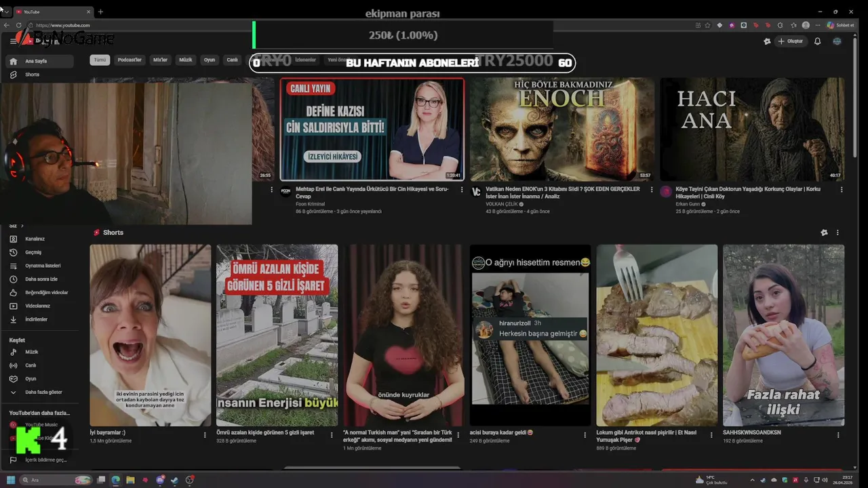Viewport: 868px width, 488px height.
Task: Select the Oyun filter chip
Action: (210, 60)
